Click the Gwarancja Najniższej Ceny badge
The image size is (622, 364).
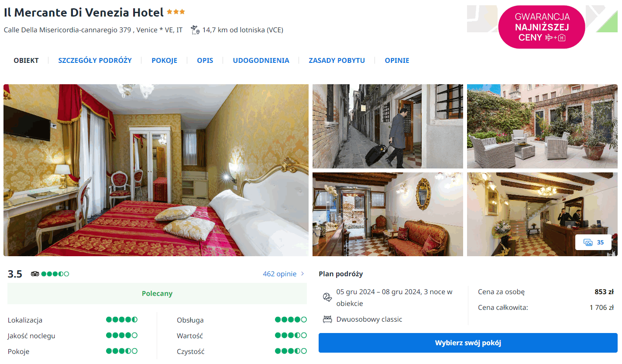pyautogui.click(x=542, y=27)
